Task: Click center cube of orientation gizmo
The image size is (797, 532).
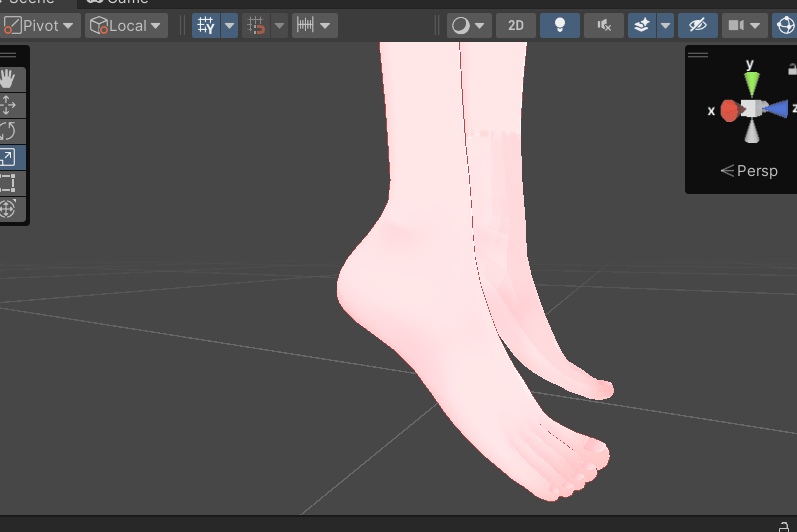Action: 752,108
